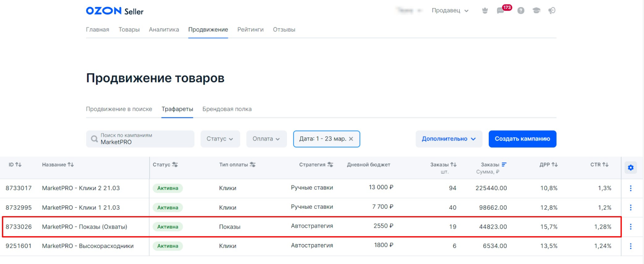The height and width of the screenshot is (264, 644).
Task: Open campaign MarketPRO - Показы (Охваты)
Action: 85,227
